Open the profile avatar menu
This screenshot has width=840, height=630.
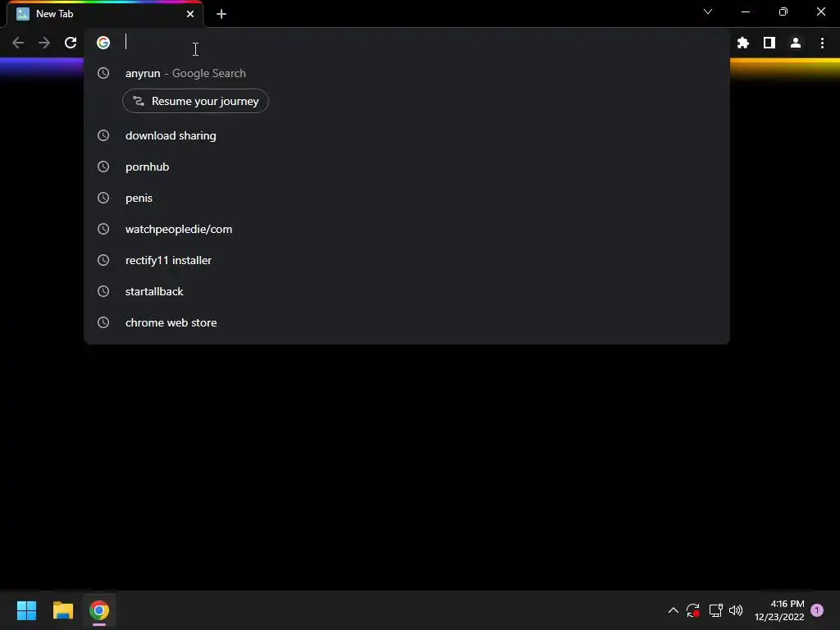pyautogui.click(x=796, y=43)
